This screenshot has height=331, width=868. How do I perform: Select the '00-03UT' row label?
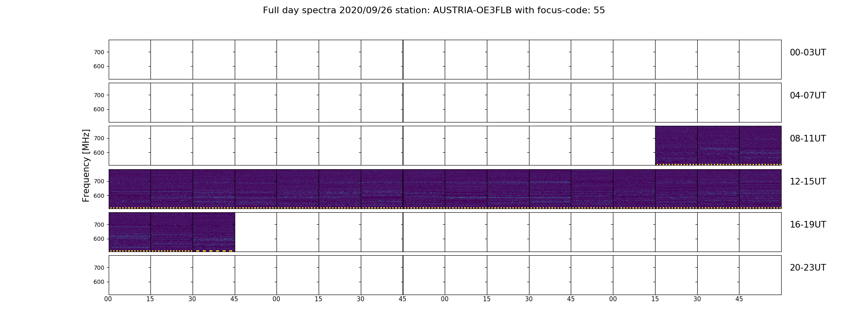click(x=808, y=53)
